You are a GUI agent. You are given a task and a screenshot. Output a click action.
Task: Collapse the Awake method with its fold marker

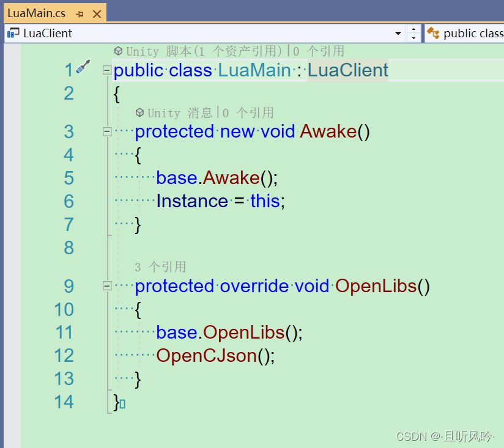coord(106,131)
